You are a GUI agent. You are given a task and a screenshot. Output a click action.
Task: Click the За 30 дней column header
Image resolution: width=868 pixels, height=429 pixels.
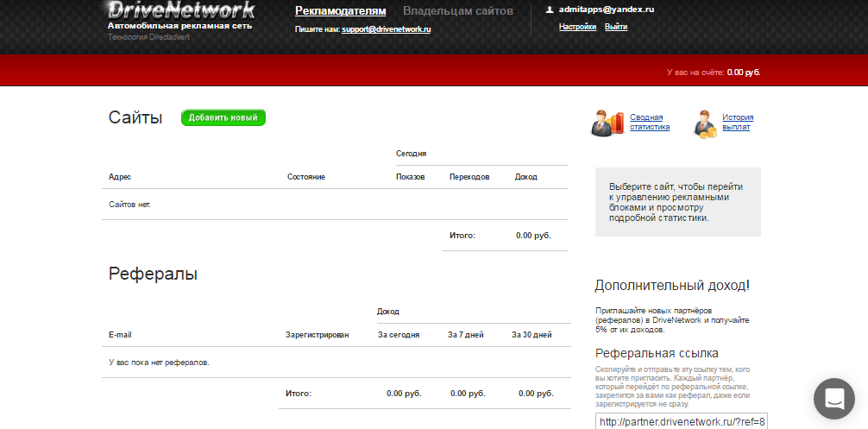pos(531,335)
